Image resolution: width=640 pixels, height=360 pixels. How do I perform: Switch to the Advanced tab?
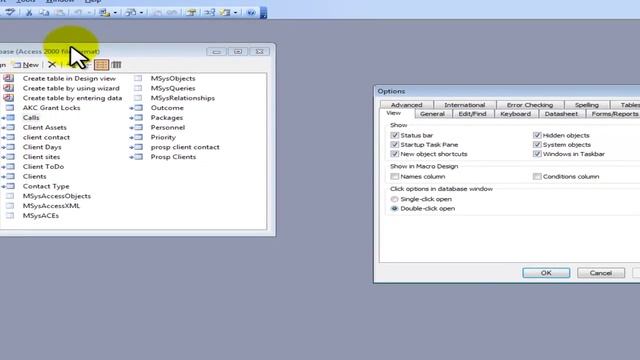click(407, 105)
